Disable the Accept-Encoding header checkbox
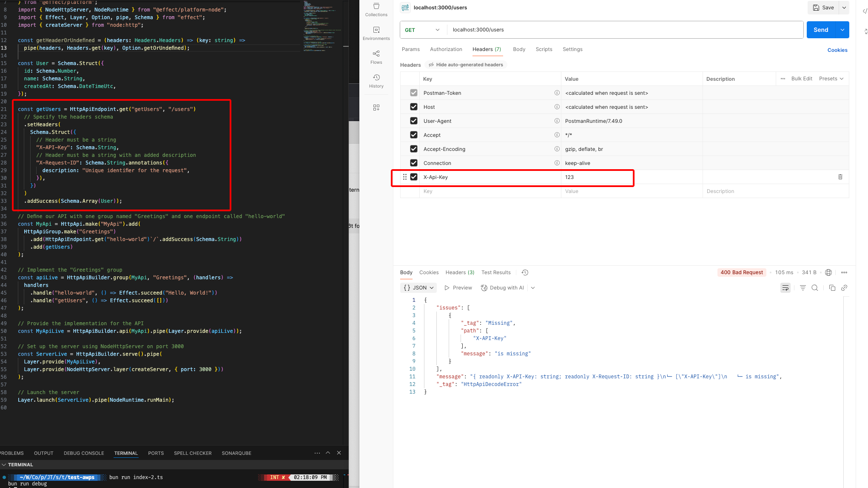The height and width of the screenshot is (488, 868). (x=413, y=149)
